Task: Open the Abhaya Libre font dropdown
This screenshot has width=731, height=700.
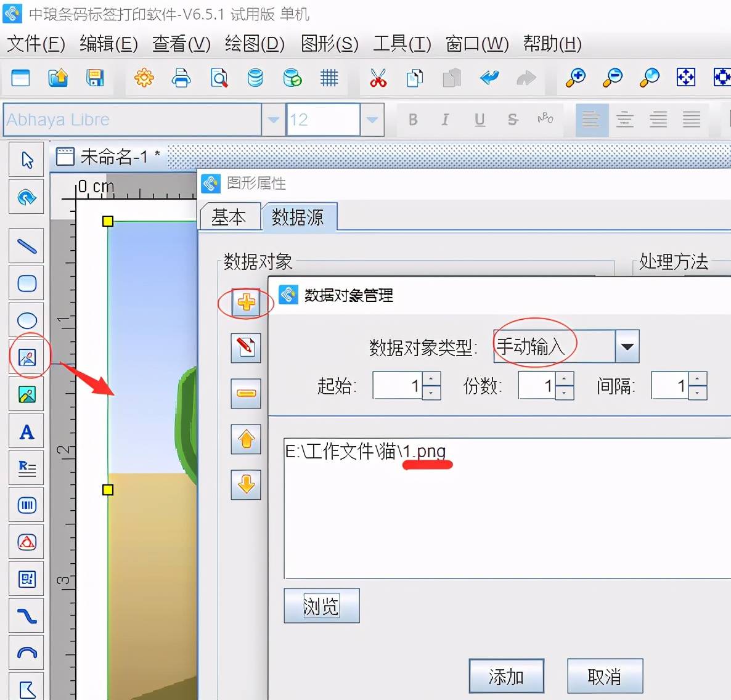Action: [273, 120]
